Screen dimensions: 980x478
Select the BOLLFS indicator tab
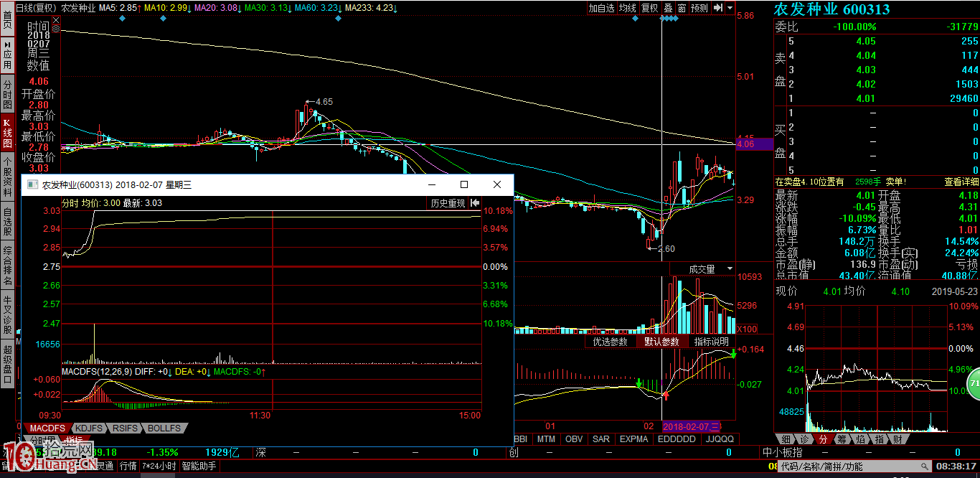[164, 428]
